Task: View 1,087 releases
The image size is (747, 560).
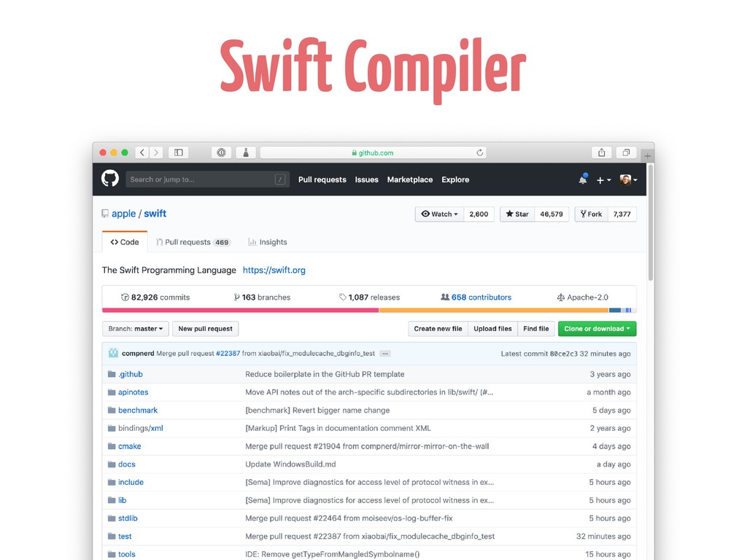Action: [369, 297]
